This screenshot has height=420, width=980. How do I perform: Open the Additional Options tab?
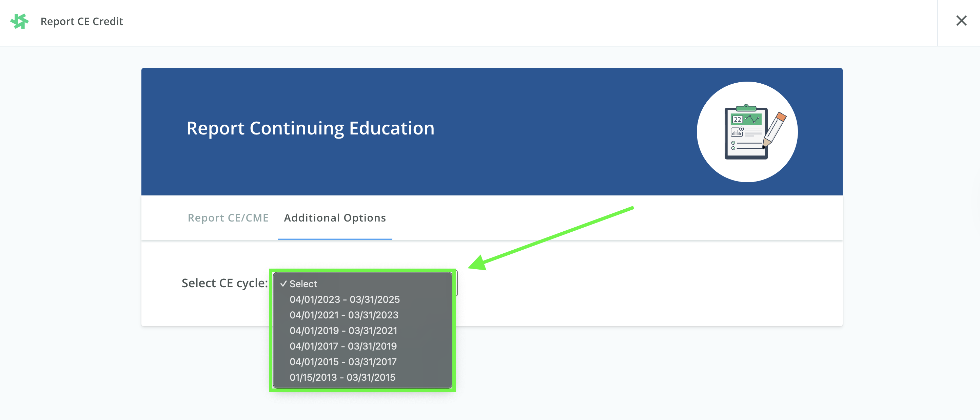click(335, 218)
